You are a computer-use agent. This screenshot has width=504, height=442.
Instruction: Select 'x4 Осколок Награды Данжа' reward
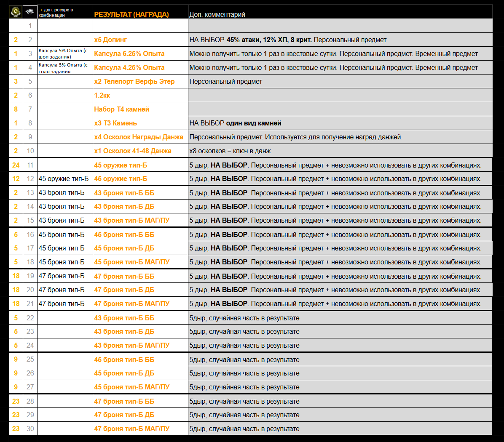point(139,137)
